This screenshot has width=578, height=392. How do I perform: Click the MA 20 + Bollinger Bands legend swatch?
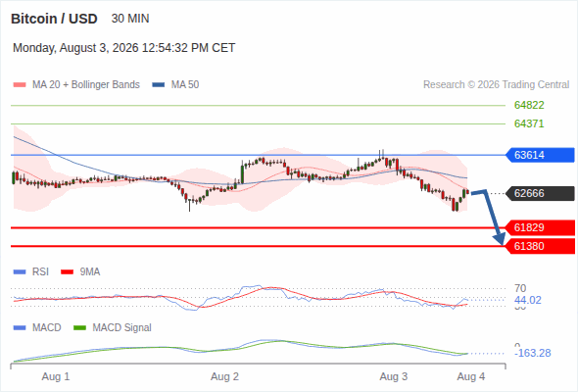pyautogui.click(x=20, y=85)
